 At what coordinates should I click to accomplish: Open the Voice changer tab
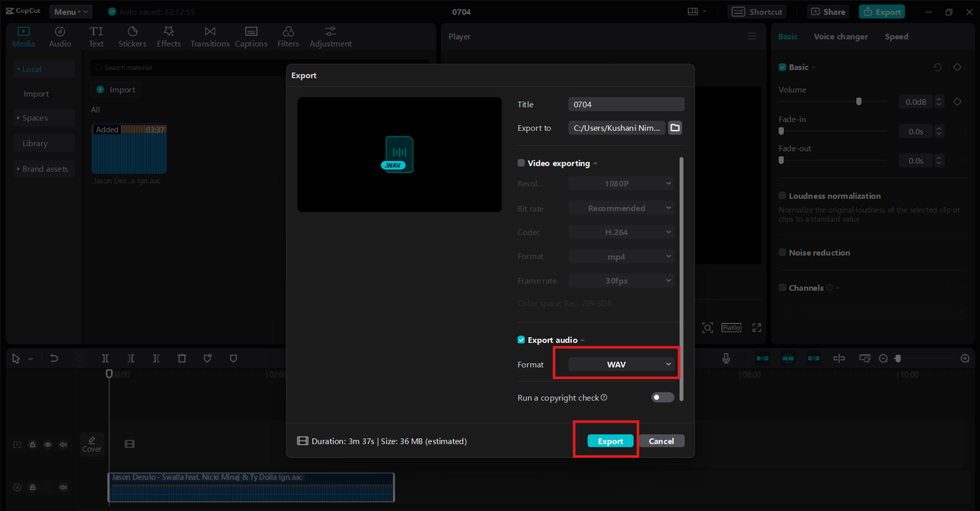tap(841, 37)
